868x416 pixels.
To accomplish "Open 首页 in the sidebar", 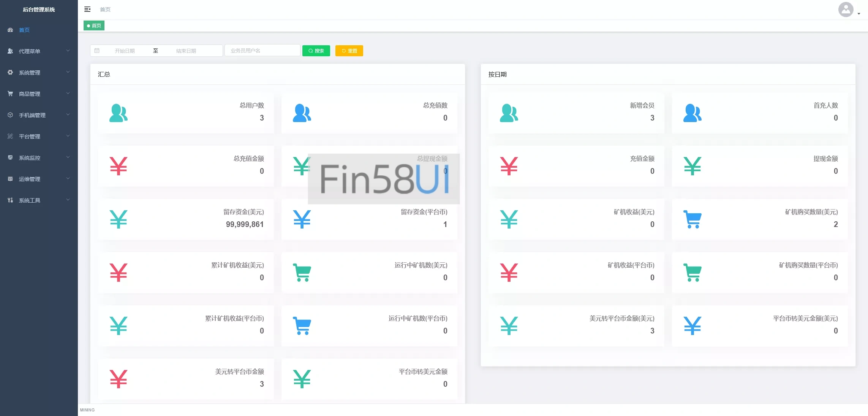I will click(24, 30).
